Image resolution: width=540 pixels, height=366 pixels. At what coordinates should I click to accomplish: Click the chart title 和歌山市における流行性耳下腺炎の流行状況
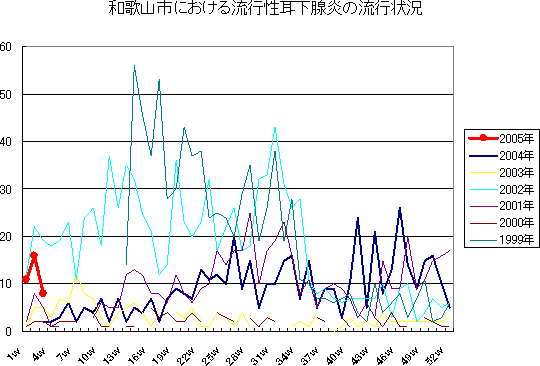click(266, 8)
